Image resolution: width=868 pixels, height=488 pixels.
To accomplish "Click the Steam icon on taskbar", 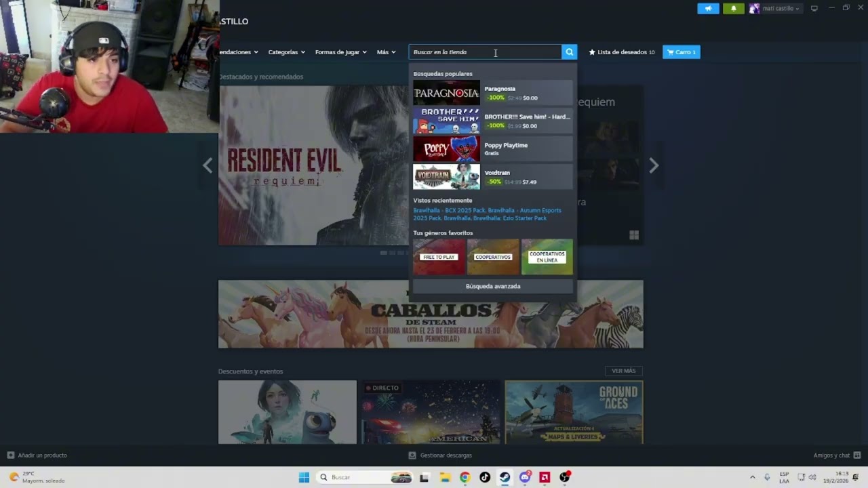I will 505,477.
